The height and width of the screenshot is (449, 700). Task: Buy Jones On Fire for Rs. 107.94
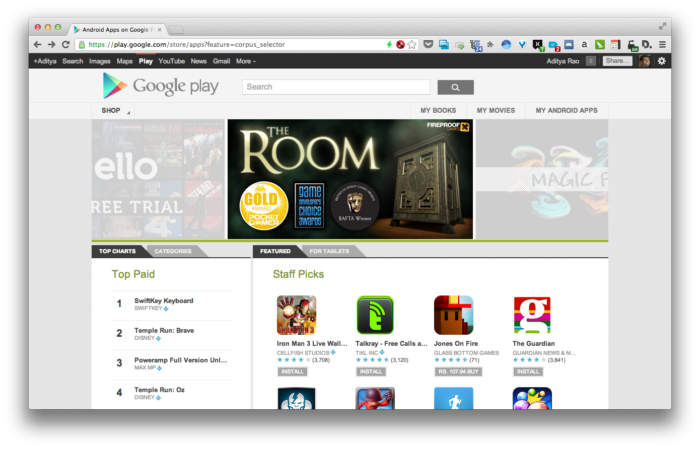458,372
